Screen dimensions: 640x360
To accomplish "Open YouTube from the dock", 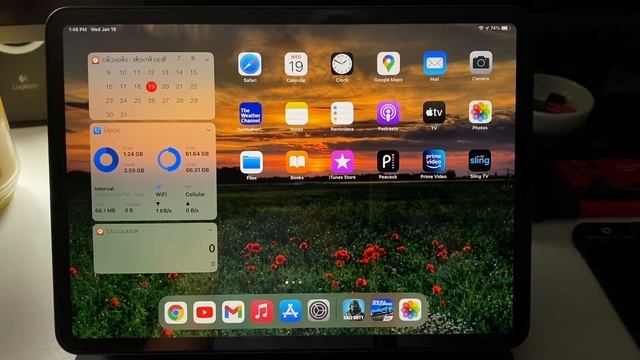I will [204, 312].
